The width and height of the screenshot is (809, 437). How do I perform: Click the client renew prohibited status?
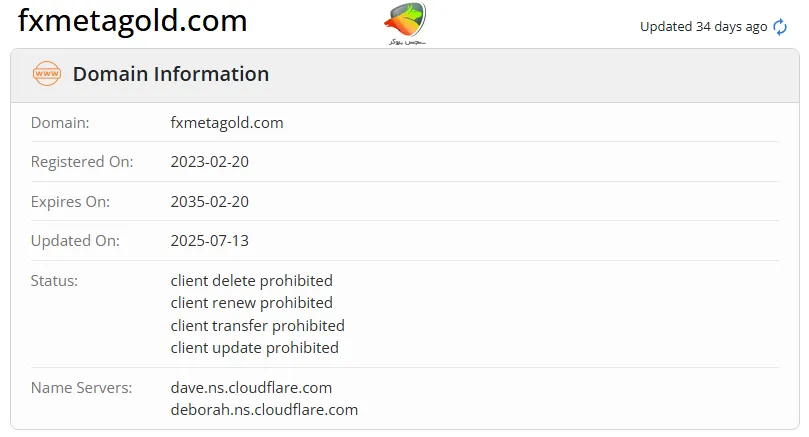coord(252,303)
